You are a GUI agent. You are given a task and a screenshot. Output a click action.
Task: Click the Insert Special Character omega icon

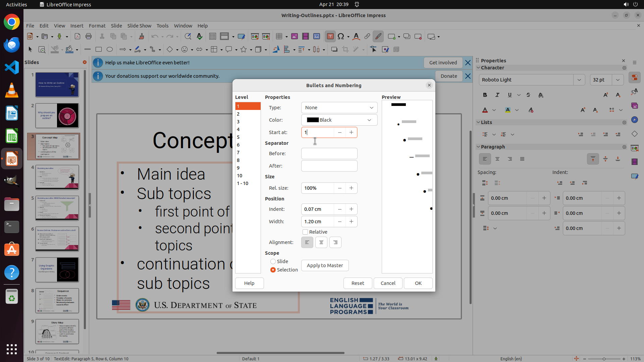click(341, 37)
